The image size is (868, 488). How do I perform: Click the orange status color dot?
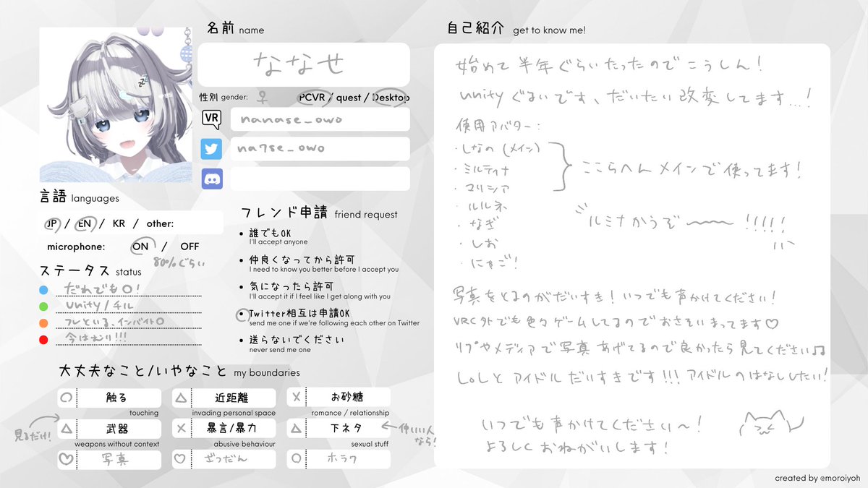coord(44,323)
